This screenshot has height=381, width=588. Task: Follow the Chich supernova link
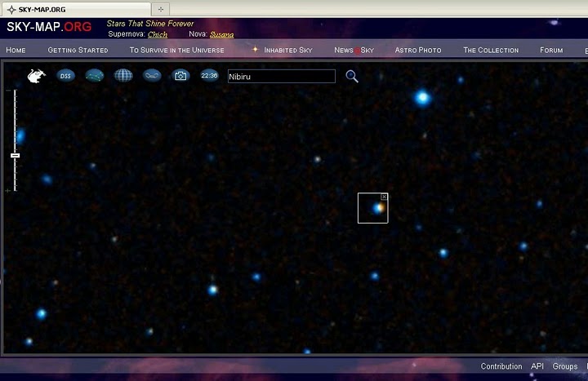tap(158, 34)
